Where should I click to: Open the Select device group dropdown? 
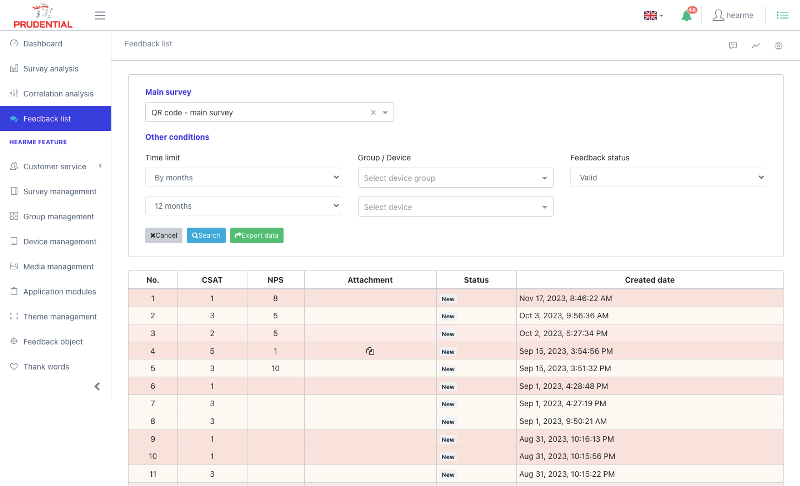click(456, 177)
